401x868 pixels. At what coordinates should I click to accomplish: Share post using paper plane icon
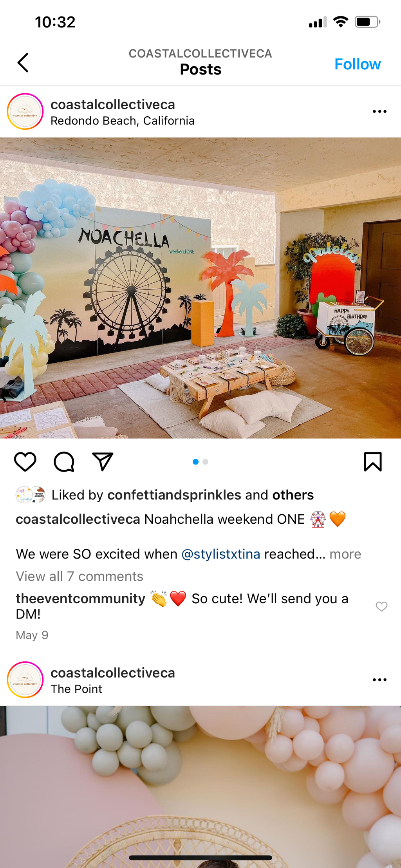(x=103, y=461)
